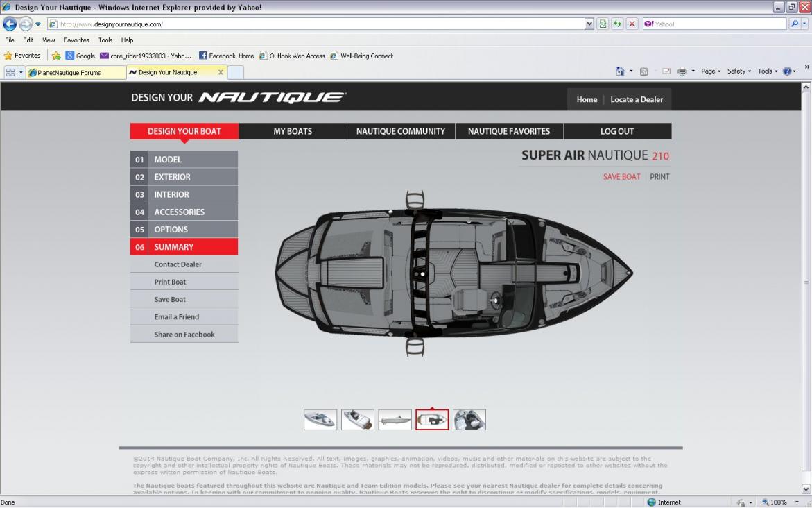The image size is (812, 508).
Task: Click the Compatibility View icon
Action: coord(603,24)
